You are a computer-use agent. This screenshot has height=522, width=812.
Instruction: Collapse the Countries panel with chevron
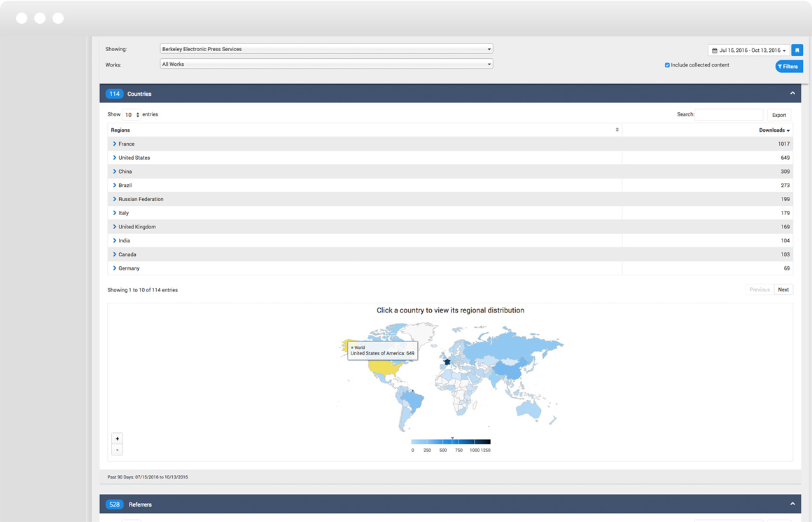point(792,93)
